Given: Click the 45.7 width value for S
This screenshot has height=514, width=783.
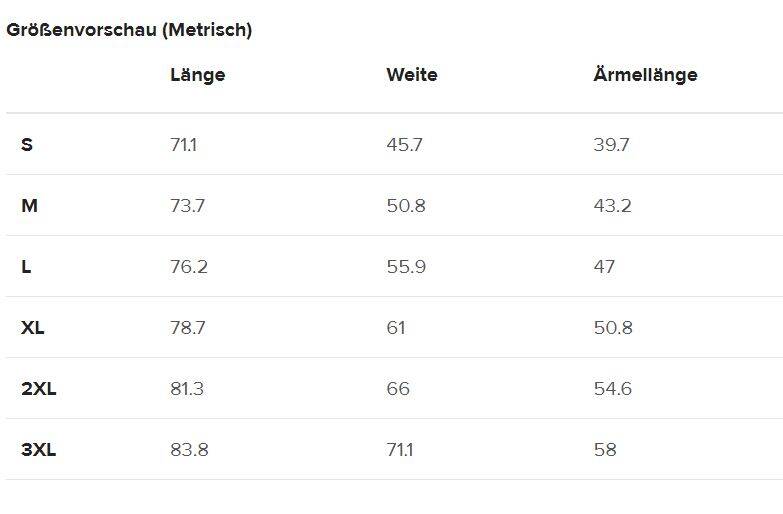Looking at the screenshot, I should [x=404, y=145].
